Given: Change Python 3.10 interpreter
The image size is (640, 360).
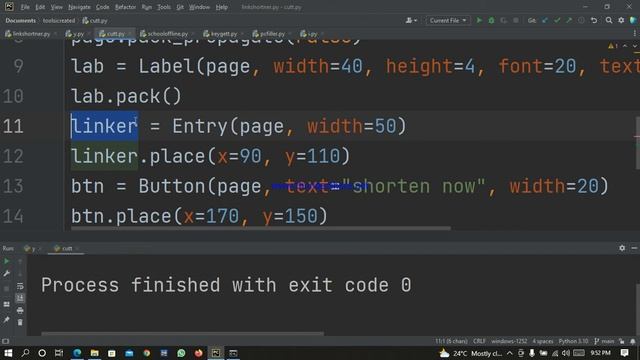Looking at the screenshot, I should coord(573,341).
